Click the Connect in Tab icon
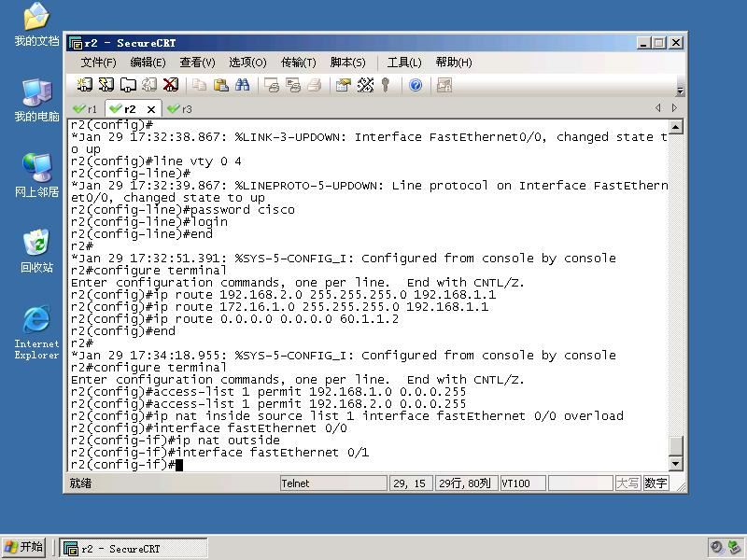 tap(128, 85)
